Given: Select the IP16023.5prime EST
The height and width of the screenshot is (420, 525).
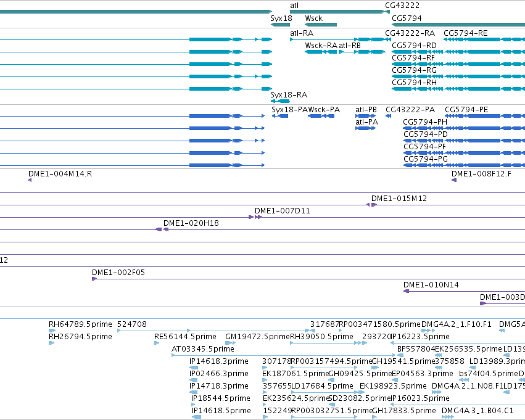Looking at the screenshot, I should tap(458, 405).
